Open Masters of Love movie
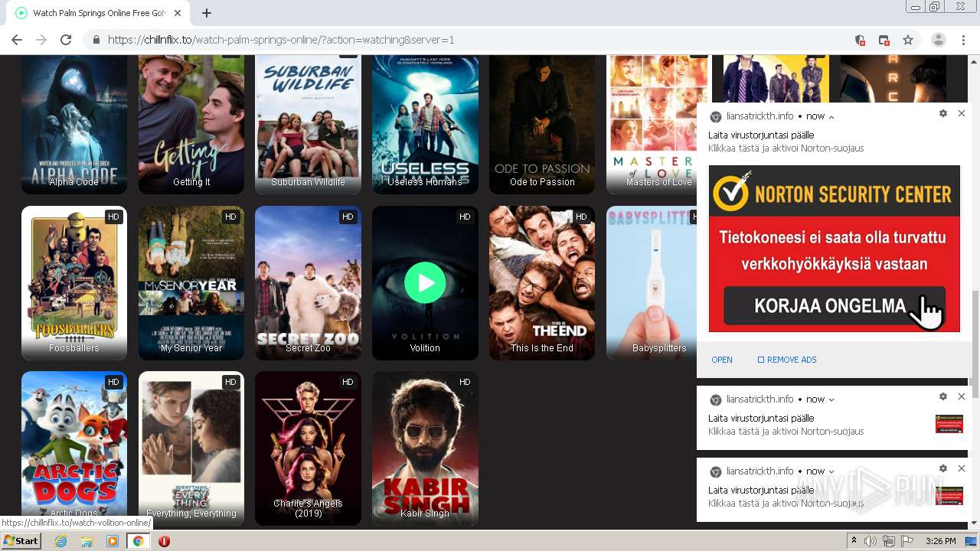Viewport: 980px width, 551px height. click(x=652, y=124)
